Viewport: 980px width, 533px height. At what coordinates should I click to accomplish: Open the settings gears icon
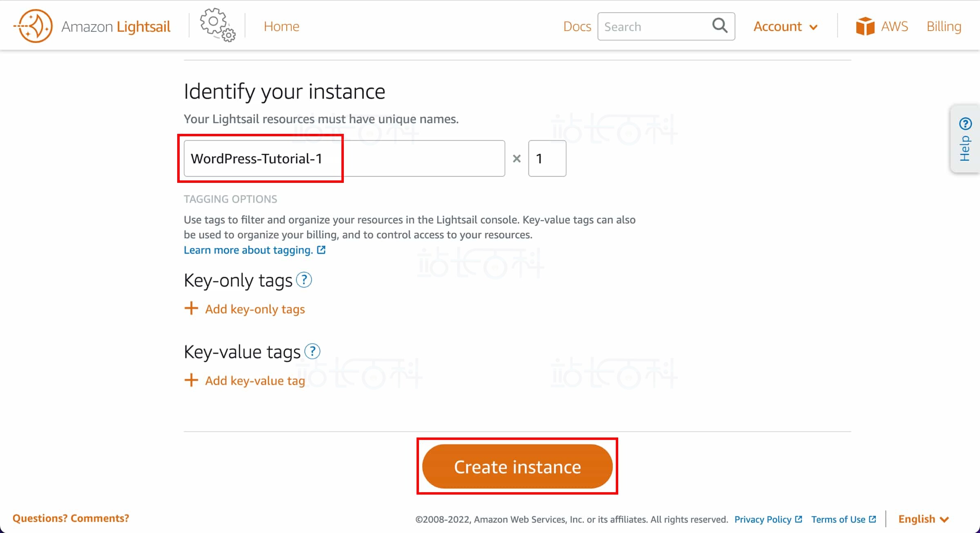pyautogui.click(x=217, y=25)
